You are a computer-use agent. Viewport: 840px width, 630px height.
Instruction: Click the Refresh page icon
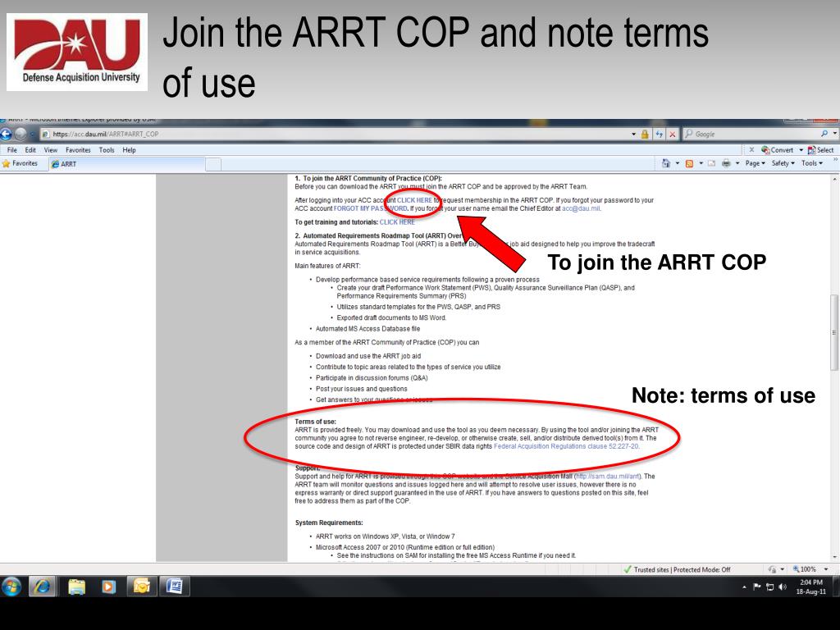pyautogui.click(x=659, y=134)
